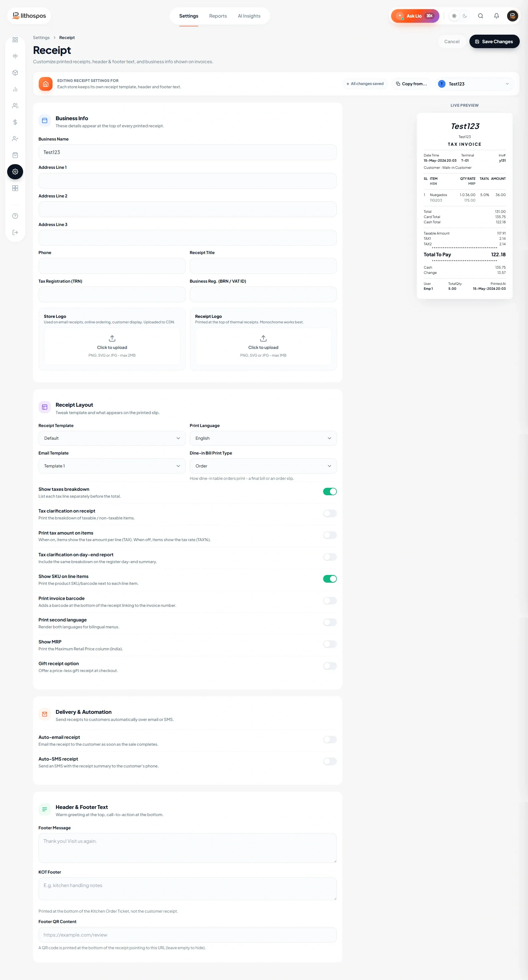The width and height of the screenshot is (528, 980).
Task: Click the lithospos logo
Action: point(29,16)
